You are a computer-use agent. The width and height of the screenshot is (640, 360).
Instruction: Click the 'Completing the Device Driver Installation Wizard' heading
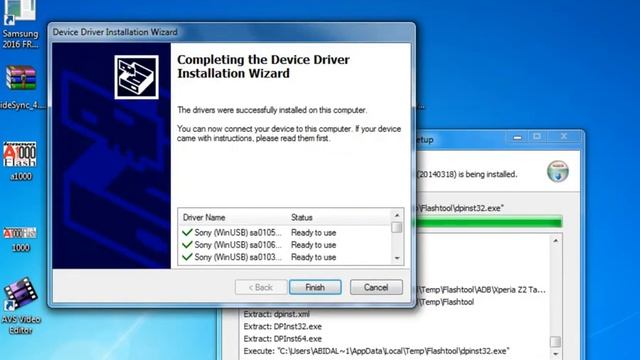point(263,67)
